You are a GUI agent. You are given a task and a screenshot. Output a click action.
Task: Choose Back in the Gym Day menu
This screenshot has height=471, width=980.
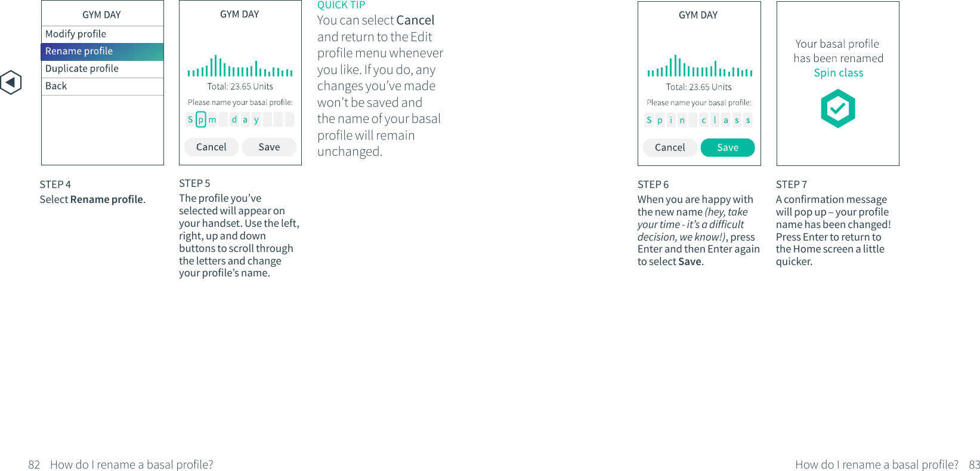click(102, 86)
